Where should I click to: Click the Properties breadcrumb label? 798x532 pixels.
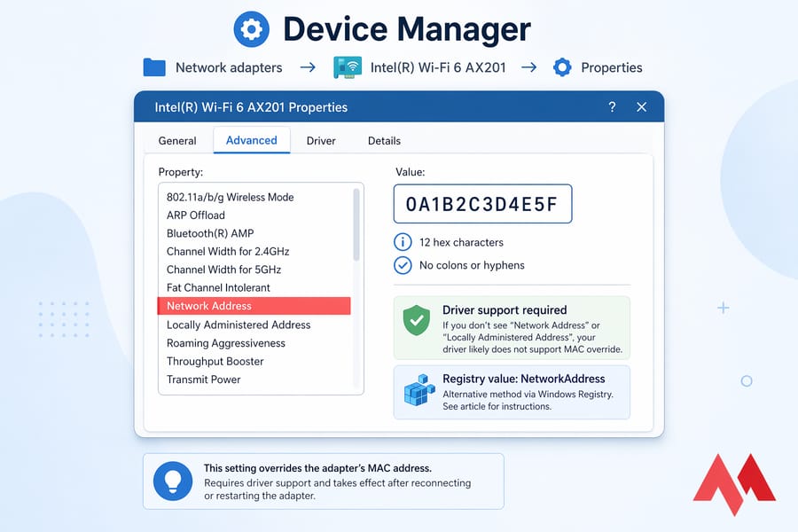point(612,67)
